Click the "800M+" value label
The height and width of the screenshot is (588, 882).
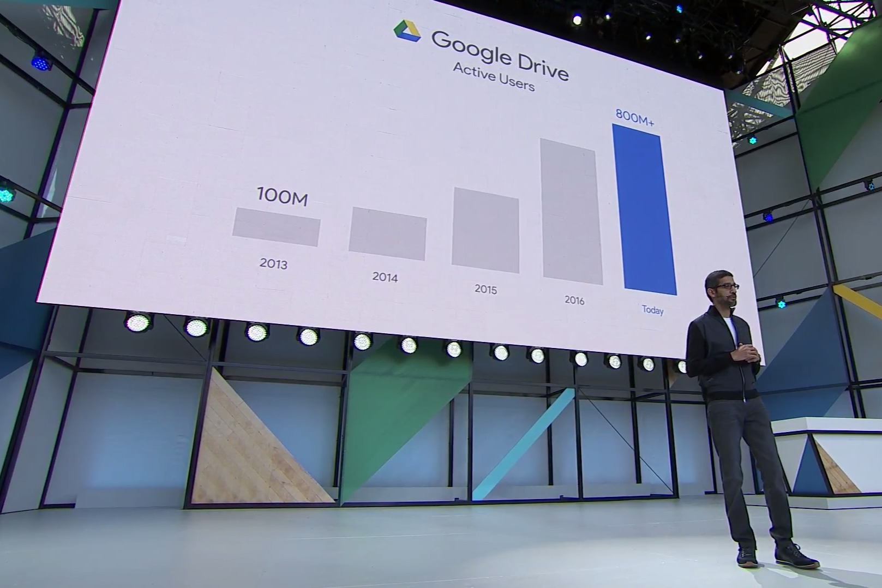[635, 117]
